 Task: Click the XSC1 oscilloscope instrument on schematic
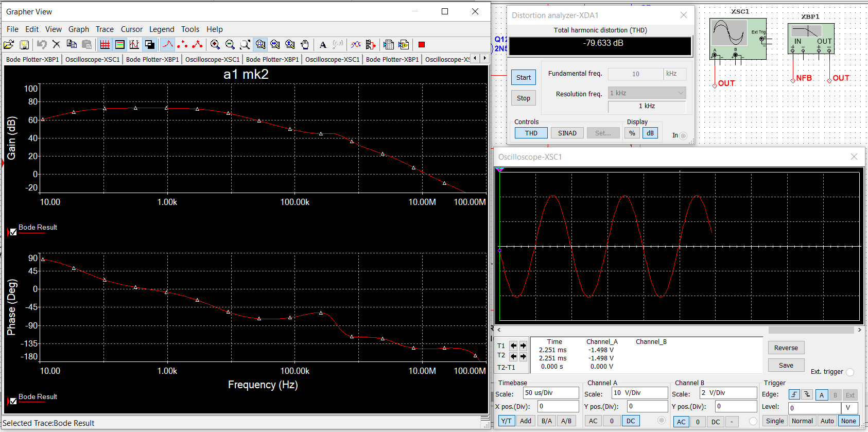738,39
